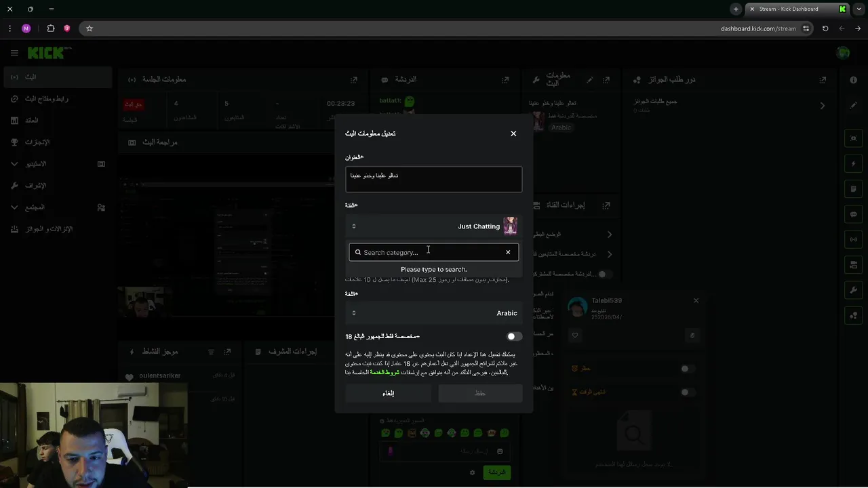Click the green الدردشة chat send button
Image resolution: width=868 pixels, height=488 pixels.
[x=497, y=472]
